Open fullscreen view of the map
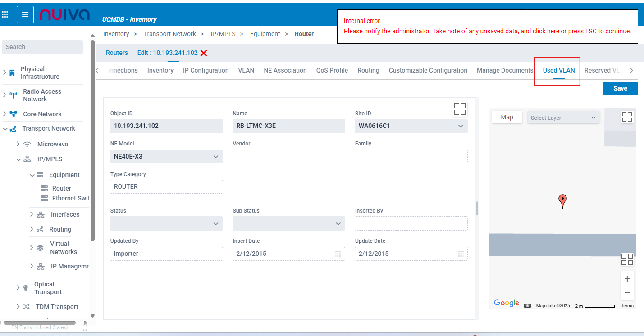This screenshot has width=644, height=336. (x=627, y=117)
